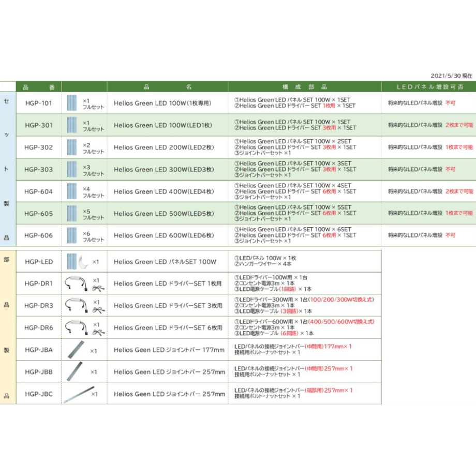
Task: Click the driver image in HGP-DR1 row
Action: point(76,284)
